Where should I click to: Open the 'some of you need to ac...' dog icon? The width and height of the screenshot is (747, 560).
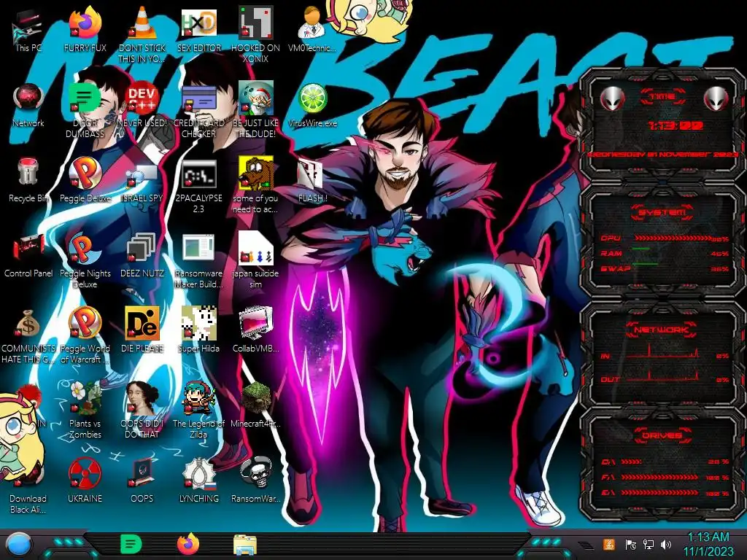click(255, 184)
